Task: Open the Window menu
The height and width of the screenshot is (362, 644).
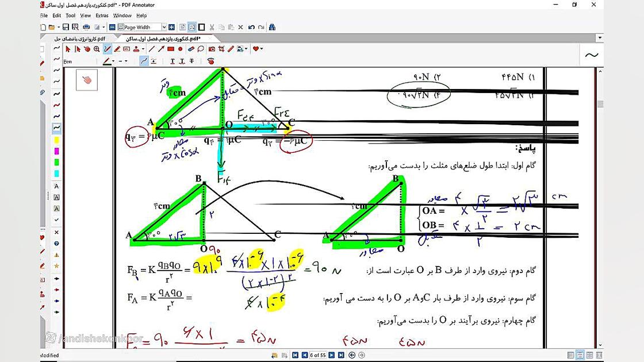Action: point(122,16)
